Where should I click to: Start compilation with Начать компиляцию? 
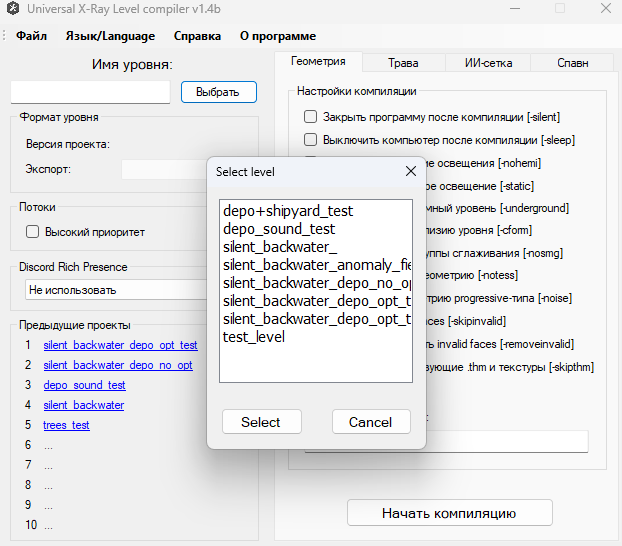(449, 513)
